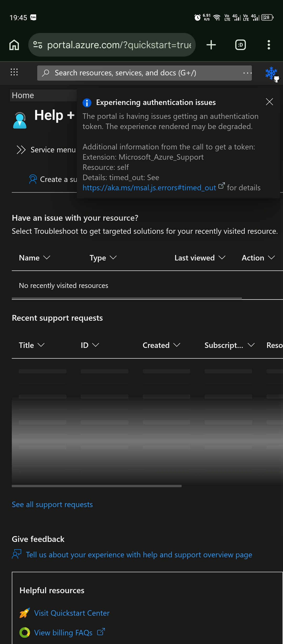This screenshot has width=283, height=644.
Task: Click the resources table horizontal scrollbar
Action: pos(127,298)
